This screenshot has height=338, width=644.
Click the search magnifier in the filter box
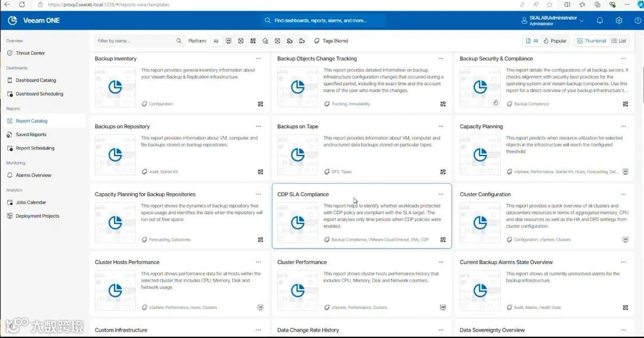(x=179, y=41)
